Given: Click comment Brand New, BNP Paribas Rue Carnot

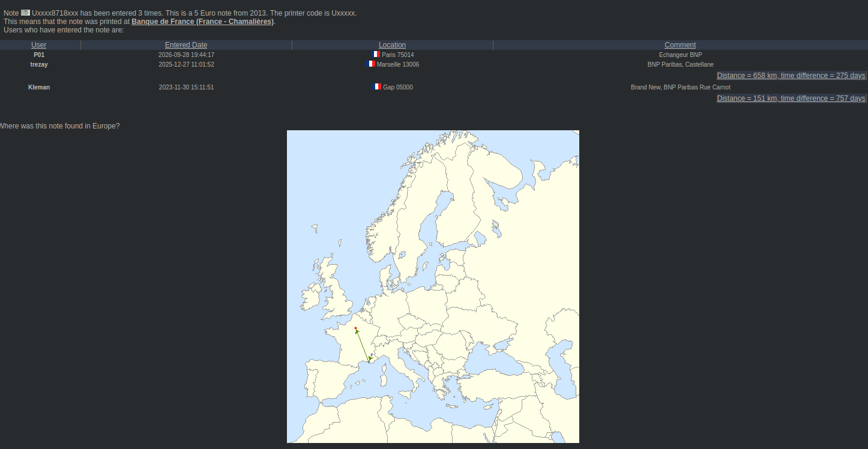Looking at the screenshot, I should (x=680, y=87).
